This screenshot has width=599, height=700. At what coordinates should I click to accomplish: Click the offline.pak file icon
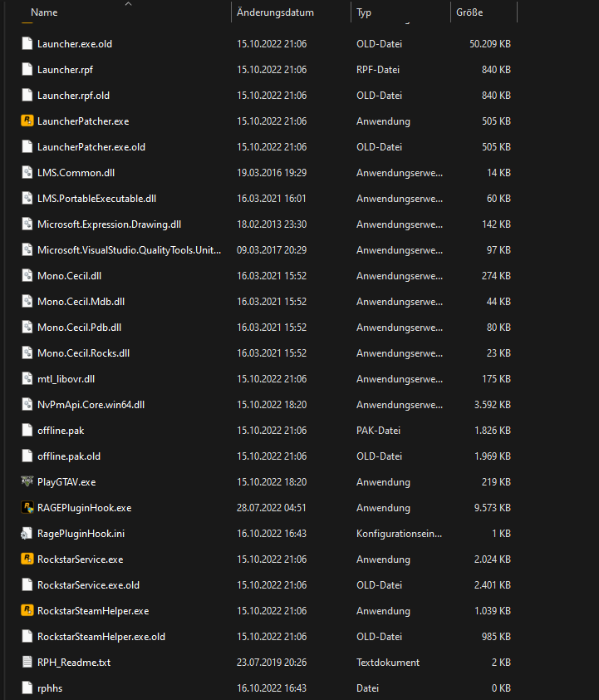(27, 430)
